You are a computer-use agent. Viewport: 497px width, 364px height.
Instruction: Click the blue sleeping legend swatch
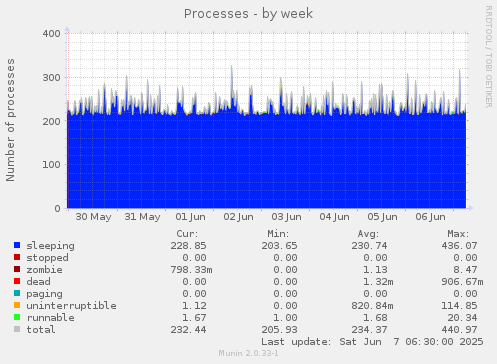click(17, 245)
